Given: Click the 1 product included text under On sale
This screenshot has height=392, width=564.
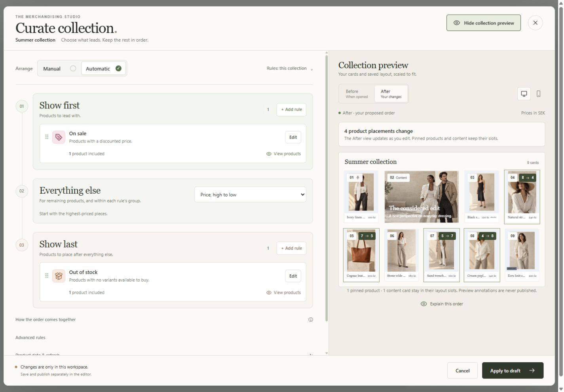Looking at the screenshot, I should 87,154.
